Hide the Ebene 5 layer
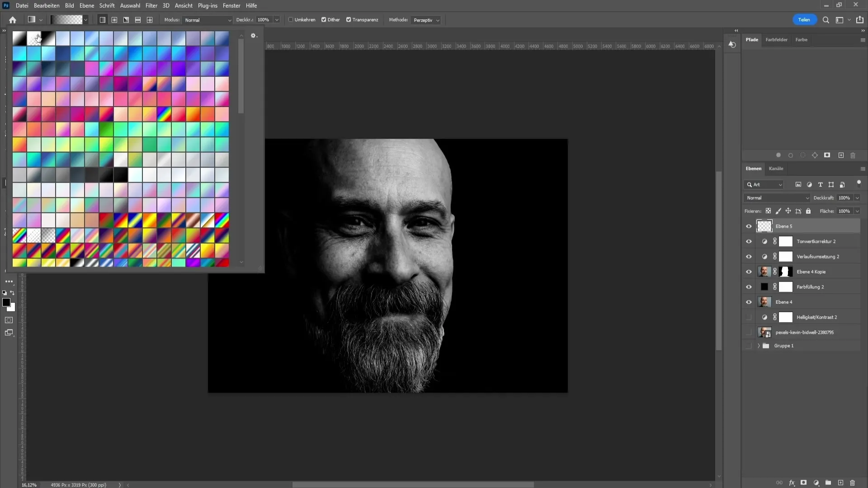This screenshot has width=868, height=488. click(x=749, y=226)
